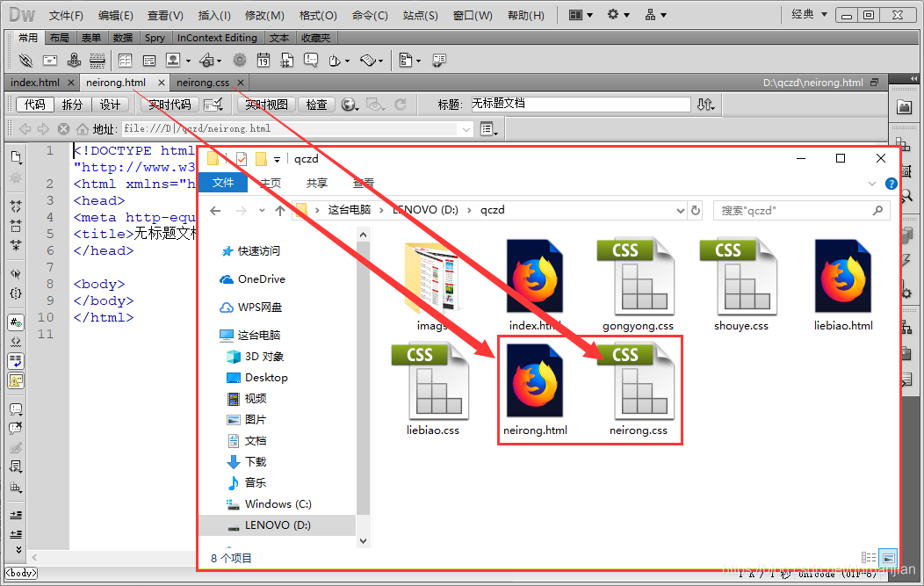Screen dimensions: 924x586
Task: Click the Explorer search box
Action: (801, 211)
